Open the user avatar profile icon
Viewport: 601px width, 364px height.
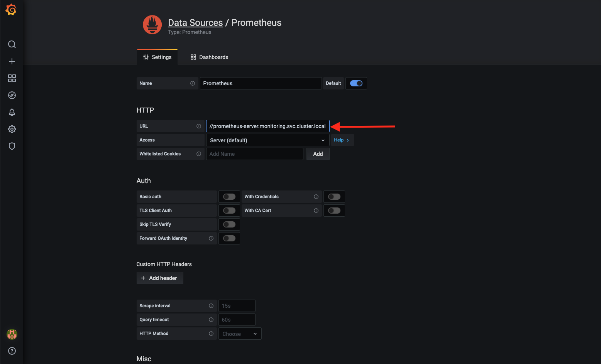click(x=12, y=334)
